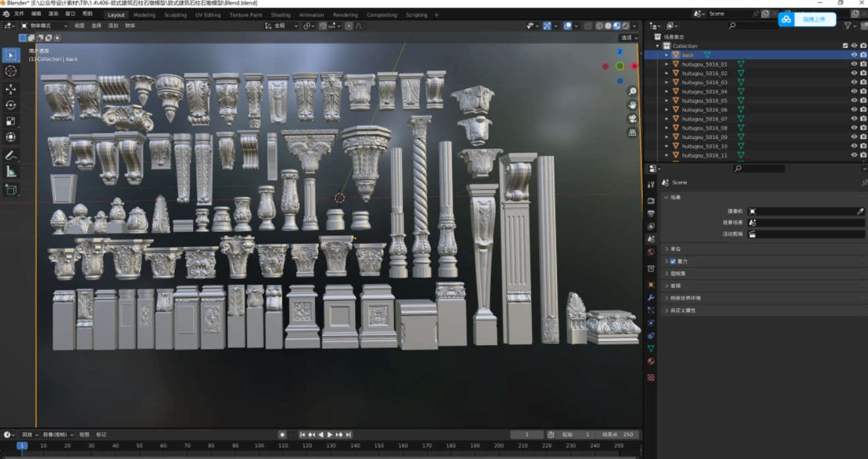Open the UV Editing workspace tab

208,14
